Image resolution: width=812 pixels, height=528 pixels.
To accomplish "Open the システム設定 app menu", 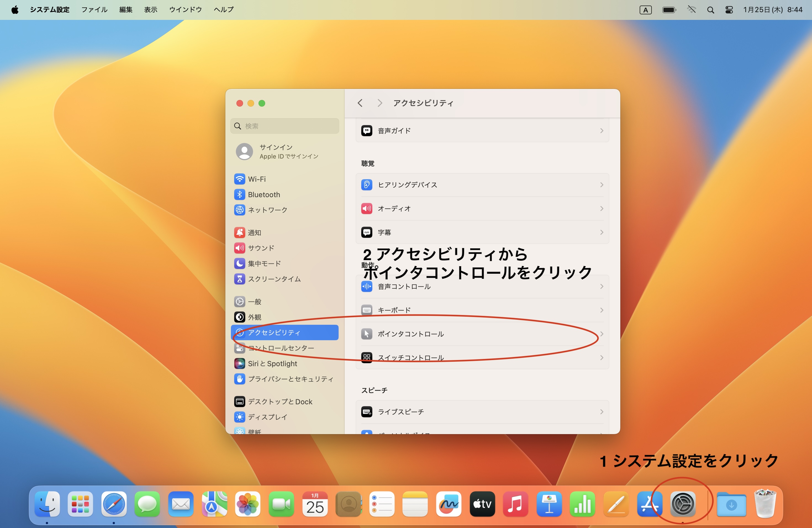I will coord(50,10).
